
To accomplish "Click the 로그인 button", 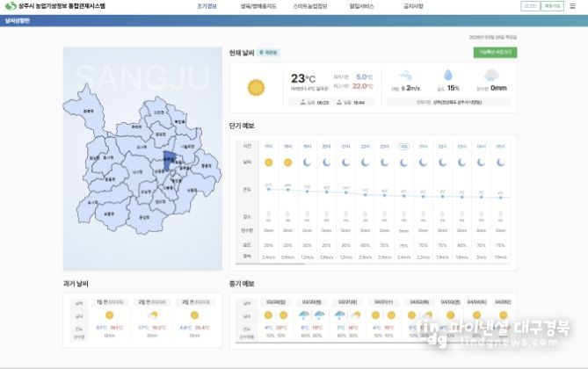I will (529, 6).
